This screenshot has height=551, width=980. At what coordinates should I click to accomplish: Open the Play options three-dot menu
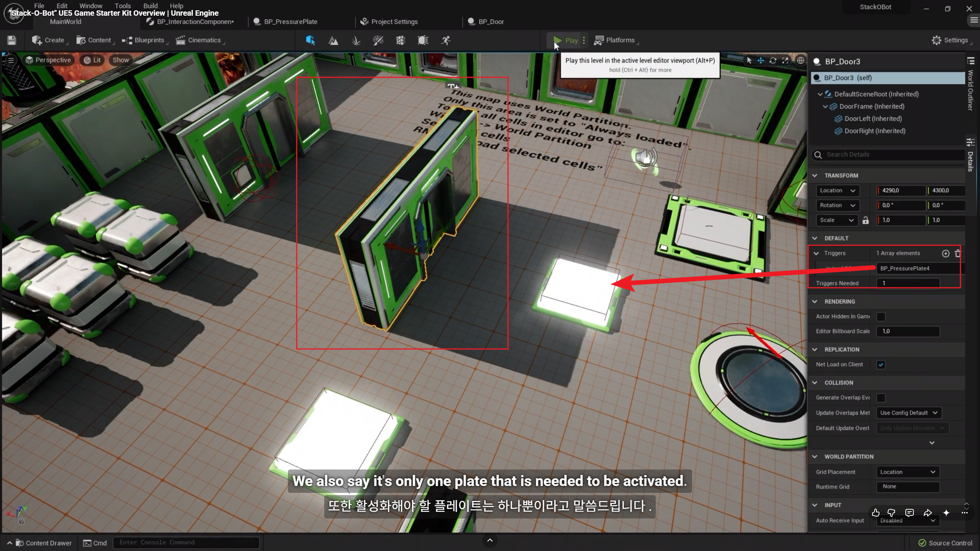point(584,40)
